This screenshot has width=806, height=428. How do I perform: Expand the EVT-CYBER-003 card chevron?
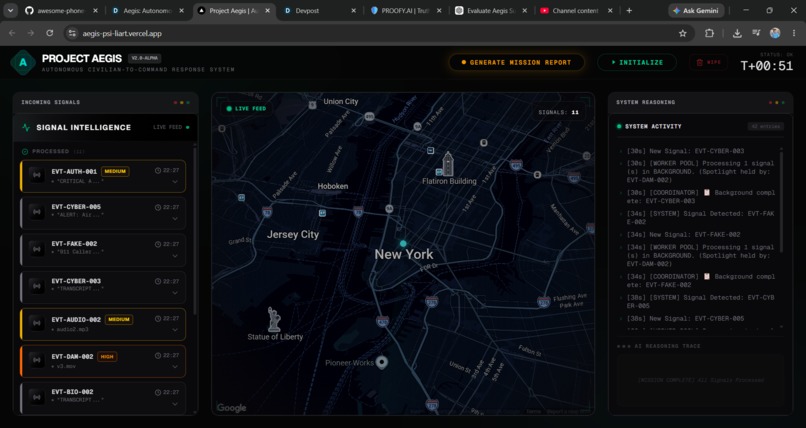tap(175, 292)
